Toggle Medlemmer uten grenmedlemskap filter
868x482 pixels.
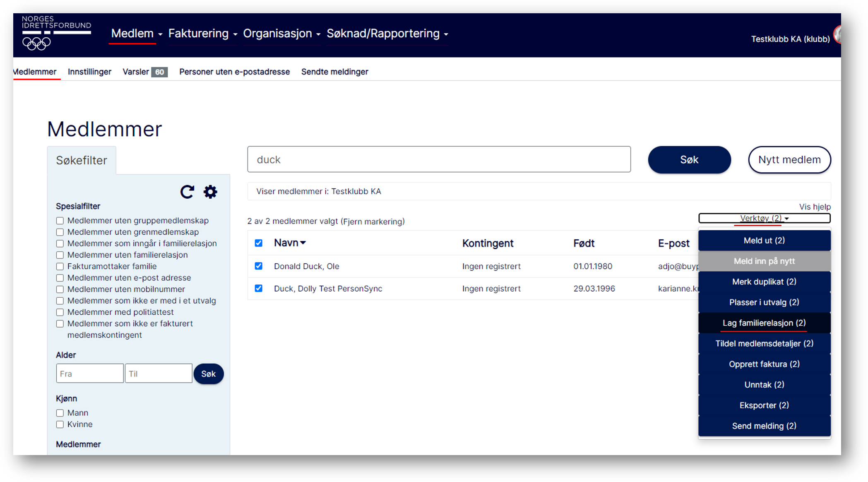point(60,232)
